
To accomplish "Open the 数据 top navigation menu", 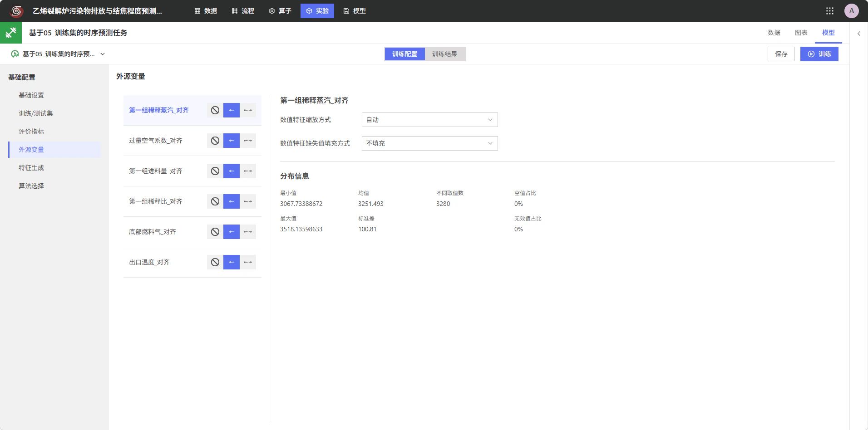I will pyautogui.click(x=206, y=11).
